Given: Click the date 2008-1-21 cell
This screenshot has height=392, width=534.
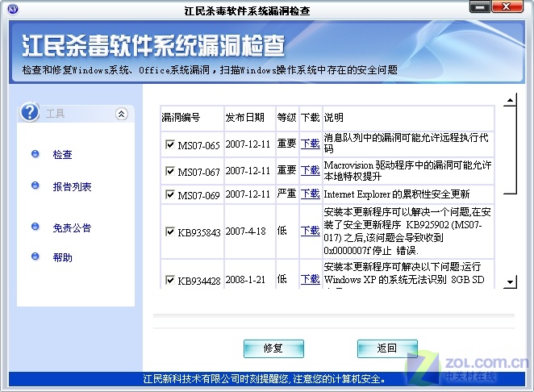Looking at the screenshot, I should pos(245,280).
